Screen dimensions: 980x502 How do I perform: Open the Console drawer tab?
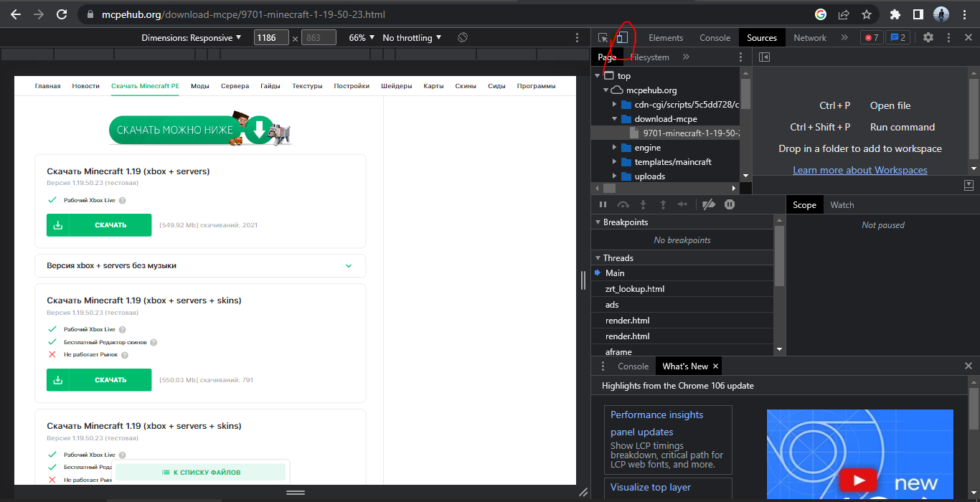pyautogui.click(x=633, y=366)
